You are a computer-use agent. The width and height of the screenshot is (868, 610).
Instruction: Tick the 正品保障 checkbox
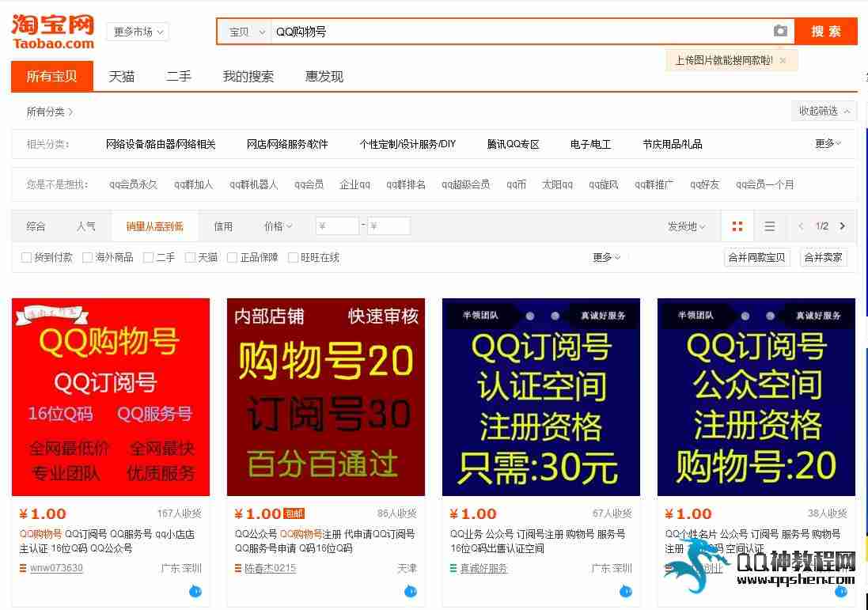232,257
